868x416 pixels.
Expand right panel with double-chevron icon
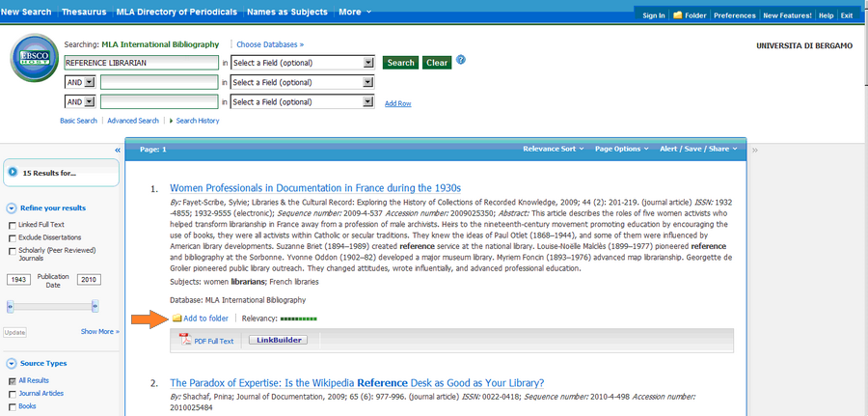coord(754,151)
